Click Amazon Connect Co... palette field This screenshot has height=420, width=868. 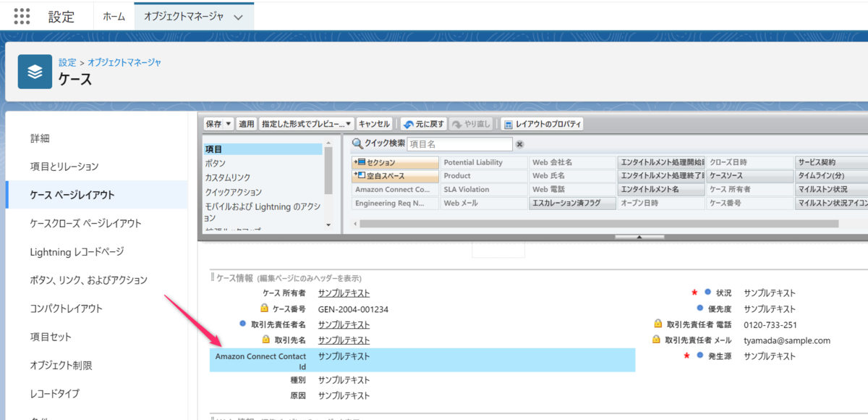[x=395, y=190]
